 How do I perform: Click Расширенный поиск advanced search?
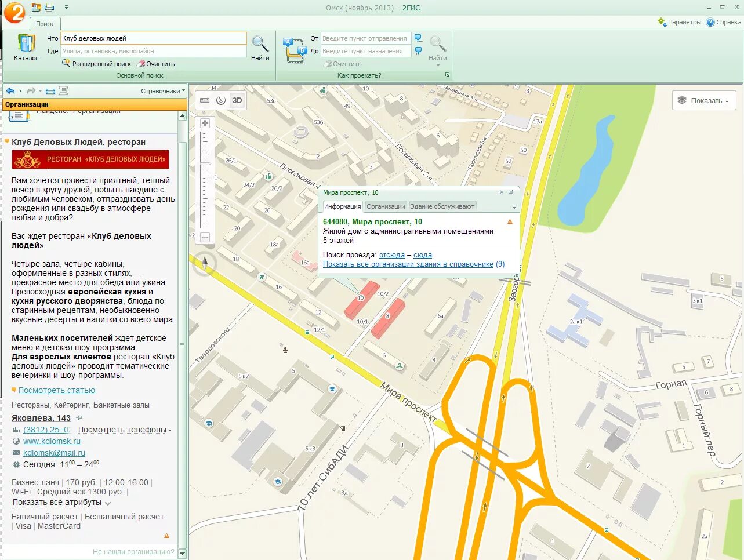point(97,64)
